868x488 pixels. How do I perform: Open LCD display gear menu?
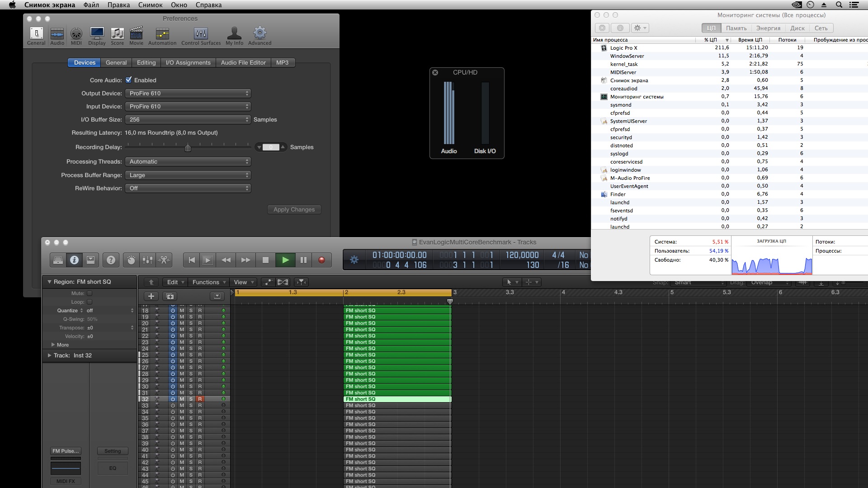354,259
